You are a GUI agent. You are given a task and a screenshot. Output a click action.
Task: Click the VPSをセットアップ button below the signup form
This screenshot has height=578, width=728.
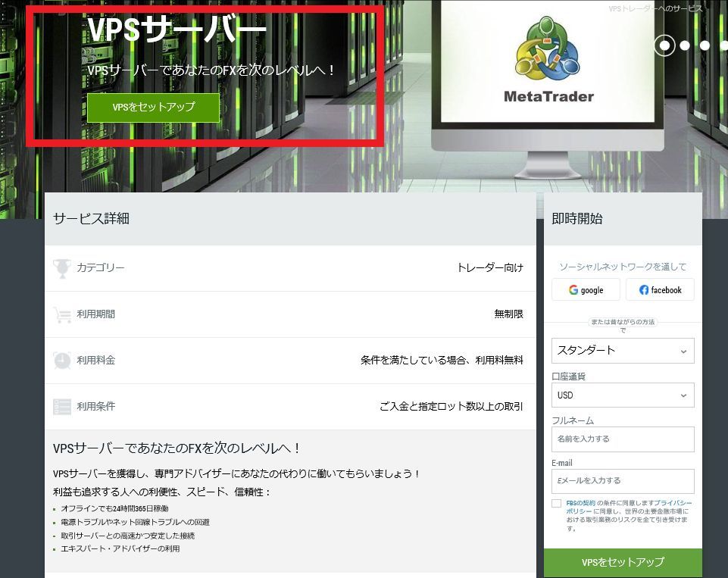point(623,563)
